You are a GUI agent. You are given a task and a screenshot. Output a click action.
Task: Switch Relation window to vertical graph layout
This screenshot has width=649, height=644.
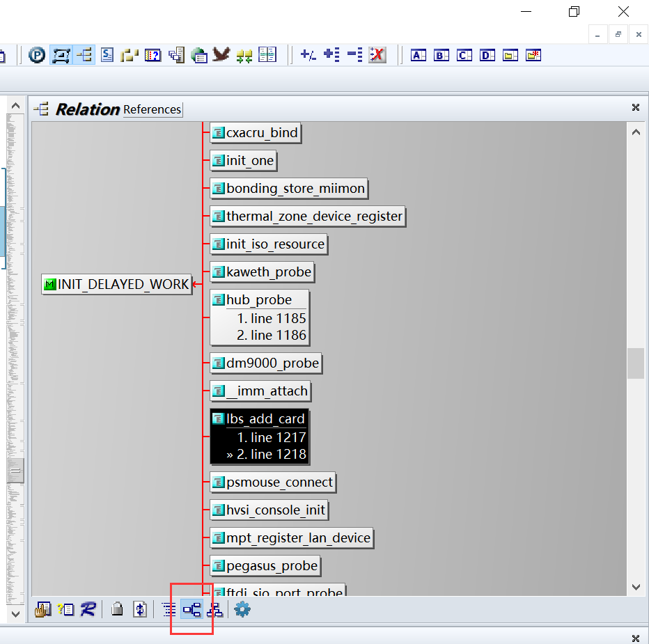click(x=214, y=609)
